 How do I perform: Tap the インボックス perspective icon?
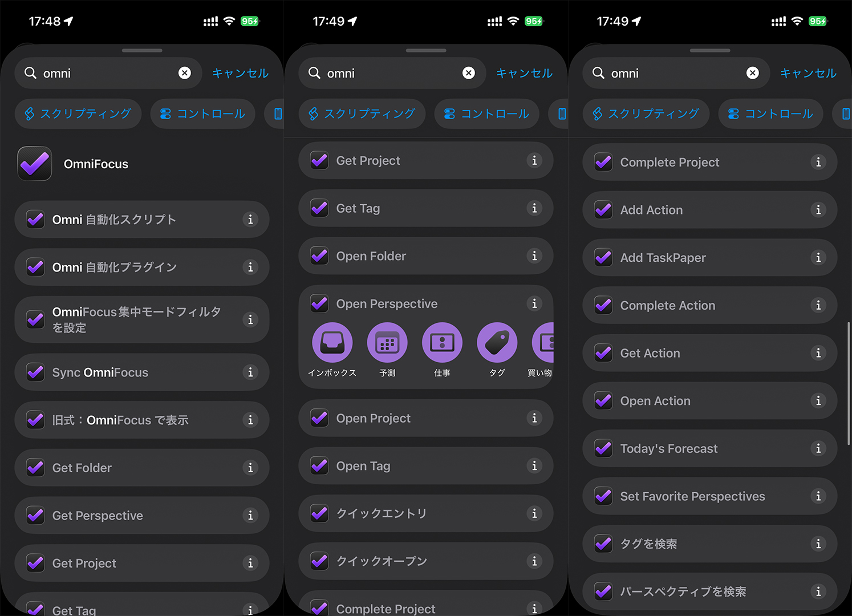(332, 342)
